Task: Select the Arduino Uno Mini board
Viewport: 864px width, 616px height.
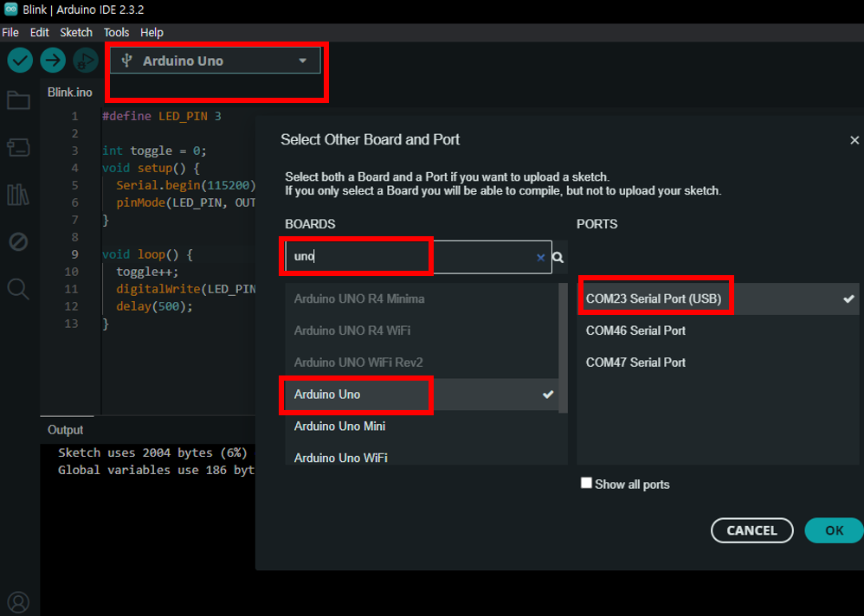Action: 422,426
